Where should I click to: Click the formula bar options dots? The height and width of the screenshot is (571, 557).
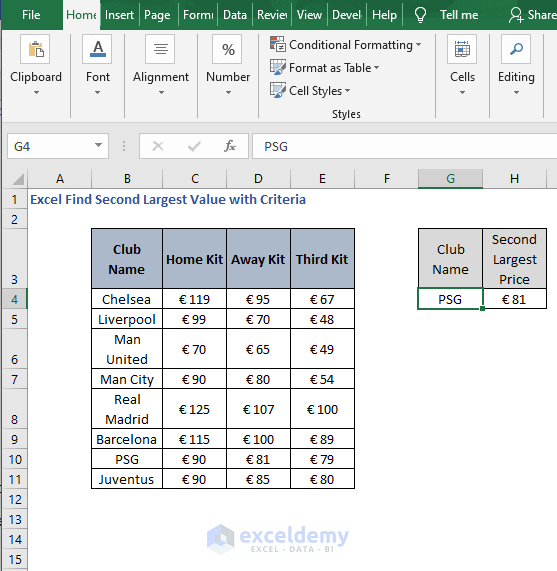(x=124, y=146)
